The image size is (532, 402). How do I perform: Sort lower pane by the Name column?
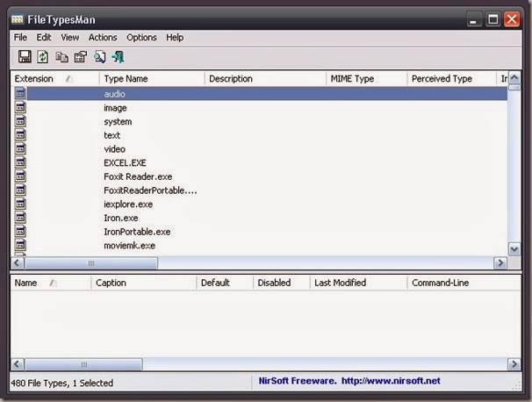pos(51,283)
